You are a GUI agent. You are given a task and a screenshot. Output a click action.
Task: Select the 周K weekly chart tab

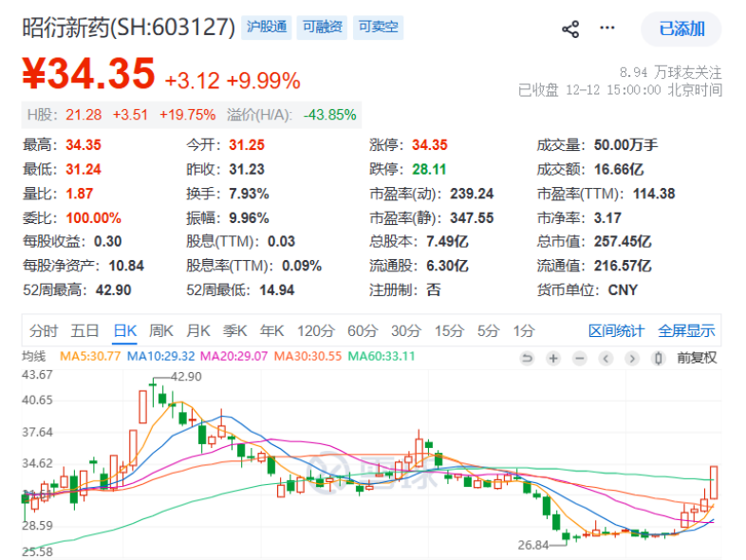161,331
